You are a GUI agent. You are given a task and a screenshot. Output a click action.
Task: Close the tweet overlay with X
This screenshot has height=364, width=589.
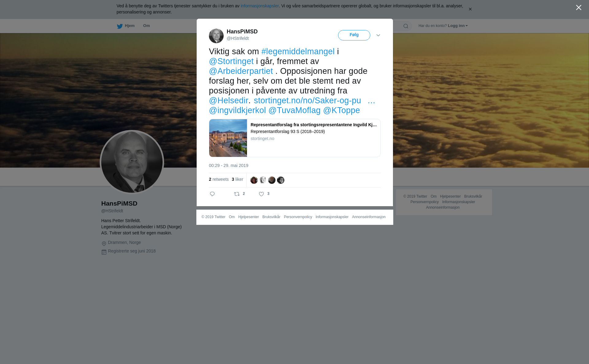point(579,8)
